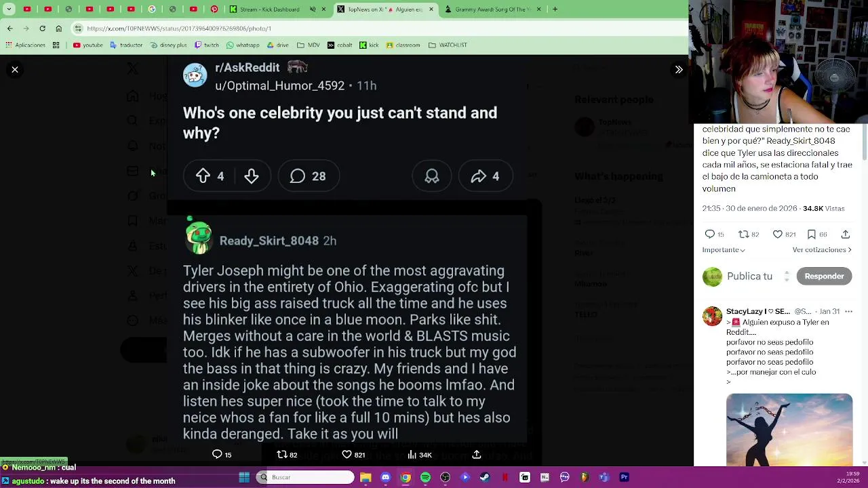Open the reply icon in right panel
This screenshot has width=868, height=488.
(710, 235)
